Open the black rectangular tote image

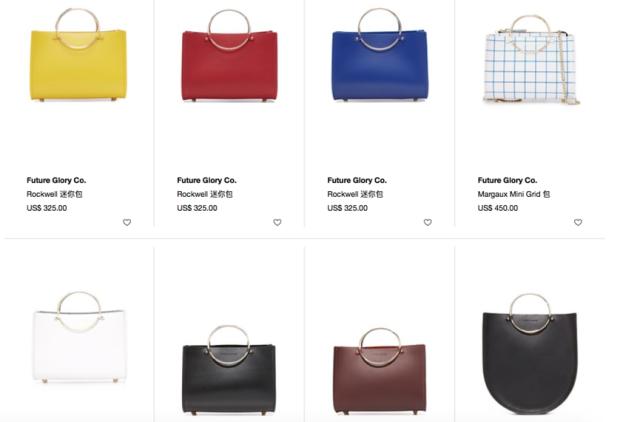229,370
